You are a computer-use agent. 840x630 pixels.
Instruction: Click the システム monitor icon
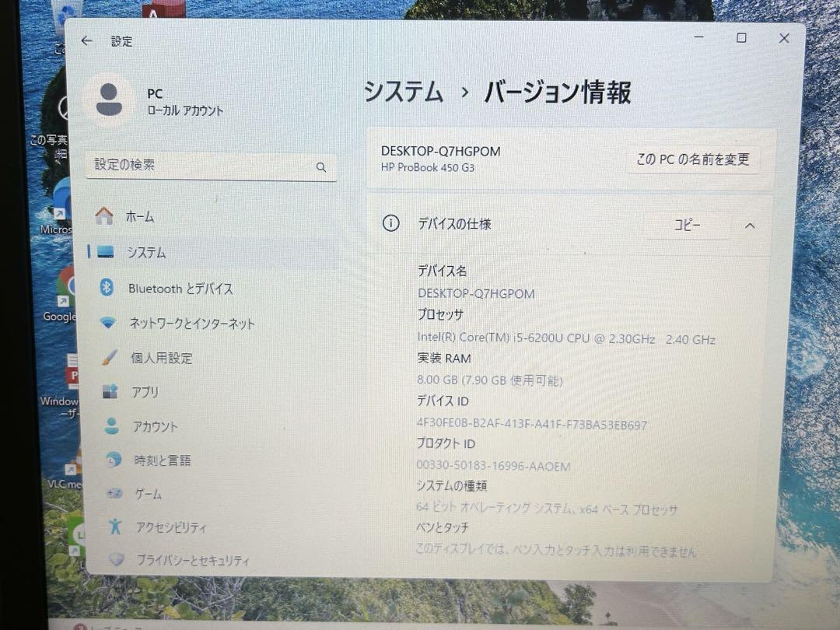(105, 252)
